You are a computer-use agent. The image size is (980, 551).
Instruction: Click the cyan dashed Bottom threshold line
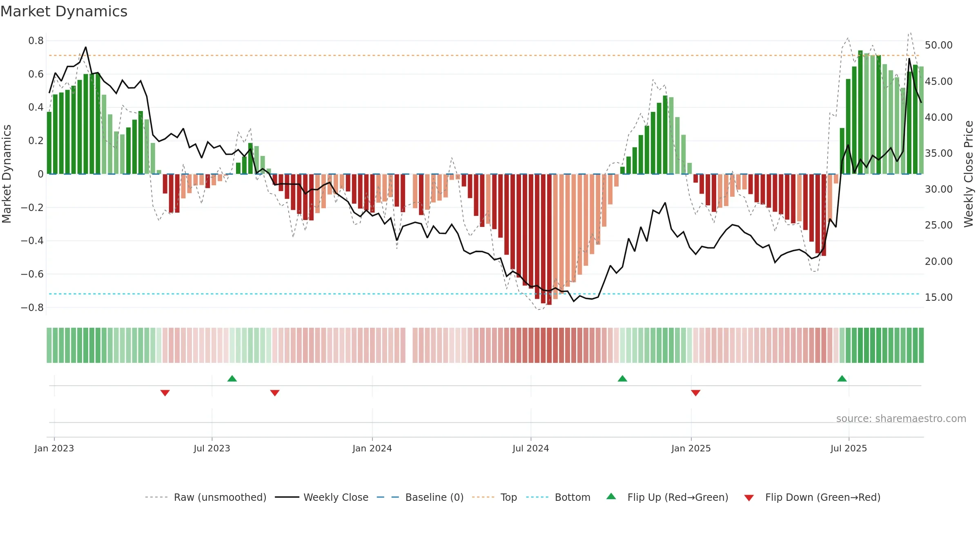click(484, 294)
